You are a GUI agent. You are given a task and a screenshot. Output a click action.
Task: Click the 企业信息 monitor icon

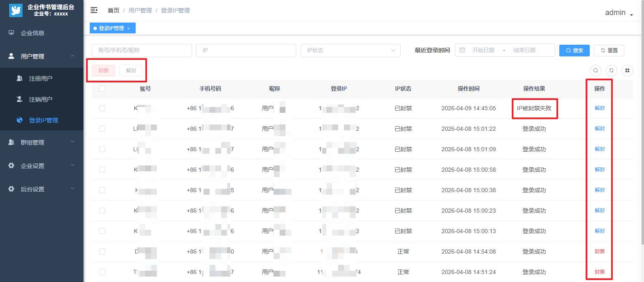11,33
